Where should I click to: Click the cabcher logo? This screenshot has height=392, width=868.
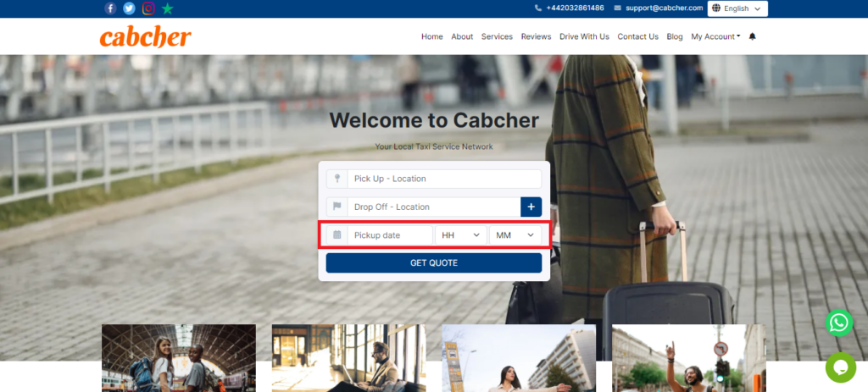[146, 37]
